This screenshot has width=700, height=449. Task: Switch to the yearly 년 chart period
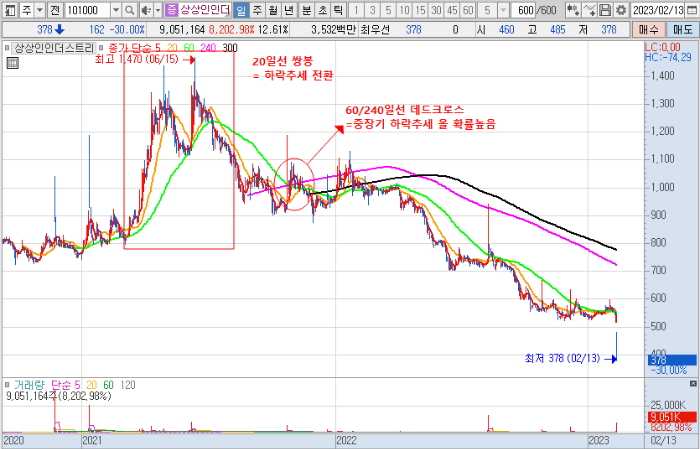289,10
